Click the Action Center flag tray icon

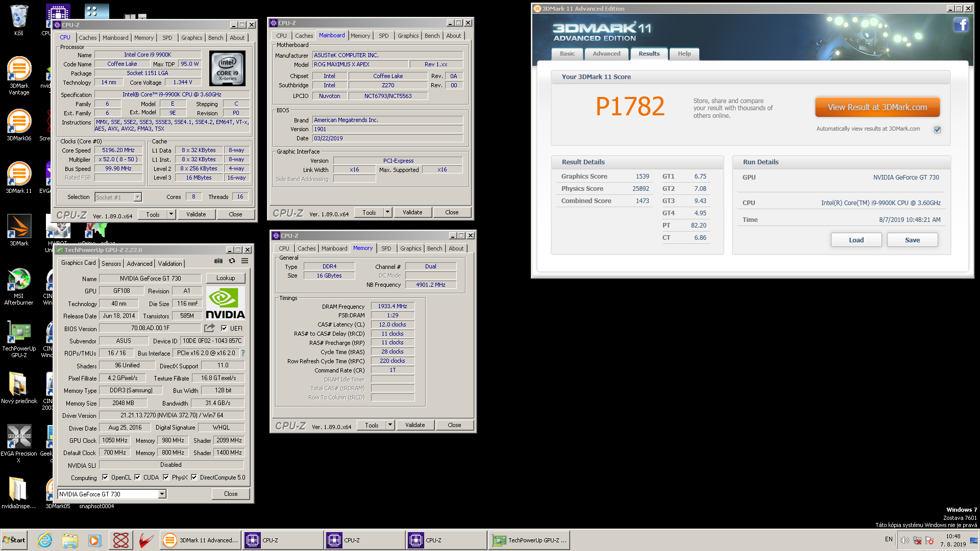929,540
